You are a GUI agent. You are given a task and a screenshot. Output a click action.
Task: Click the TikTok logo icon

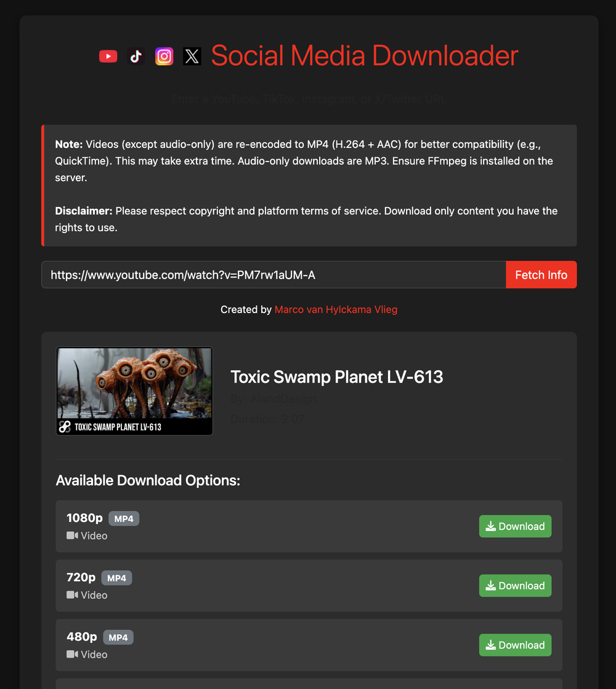point(136,57)
